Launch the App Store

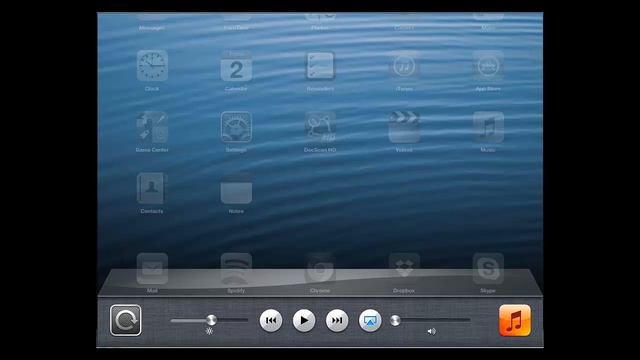(x=488, y=66)
